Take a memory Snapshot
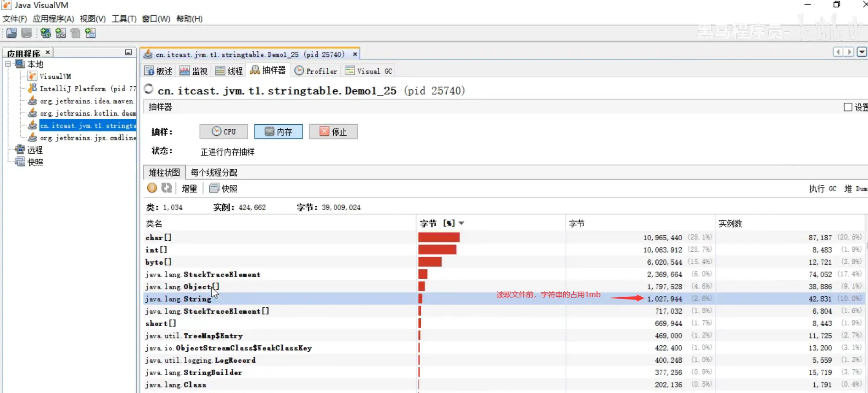The image size is (868, 393). click(x=224, y=188)
